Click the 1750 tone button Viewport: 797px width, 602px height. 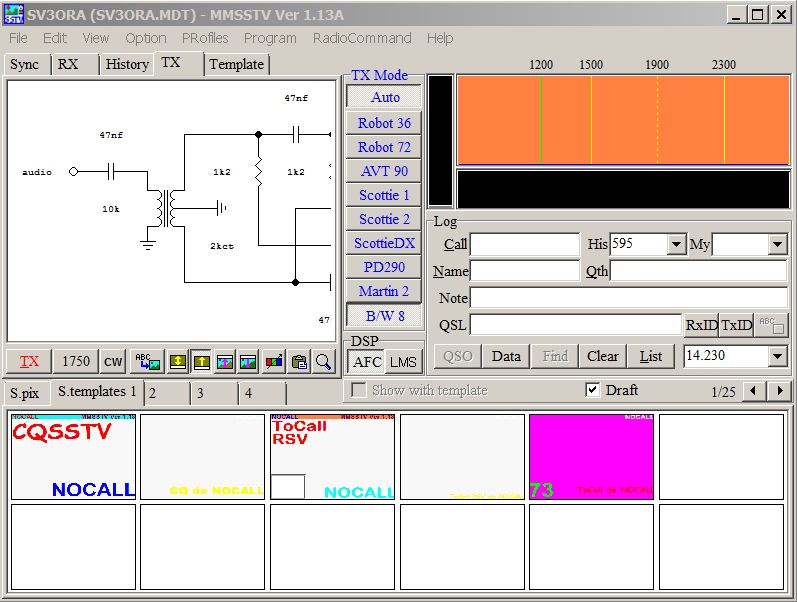pos(76,362)
